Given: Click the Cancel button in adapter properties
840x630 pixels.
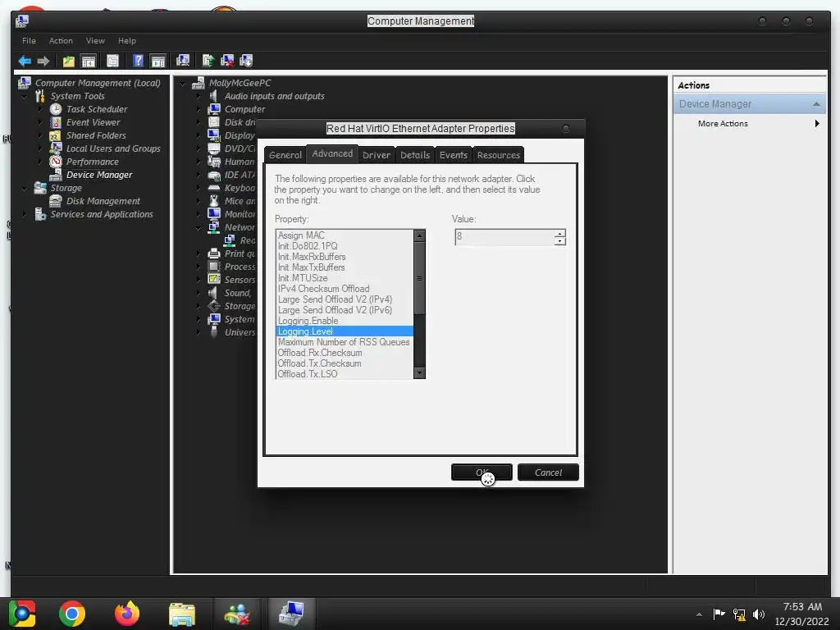Looking at the screenshot, I should click(548, 472).
